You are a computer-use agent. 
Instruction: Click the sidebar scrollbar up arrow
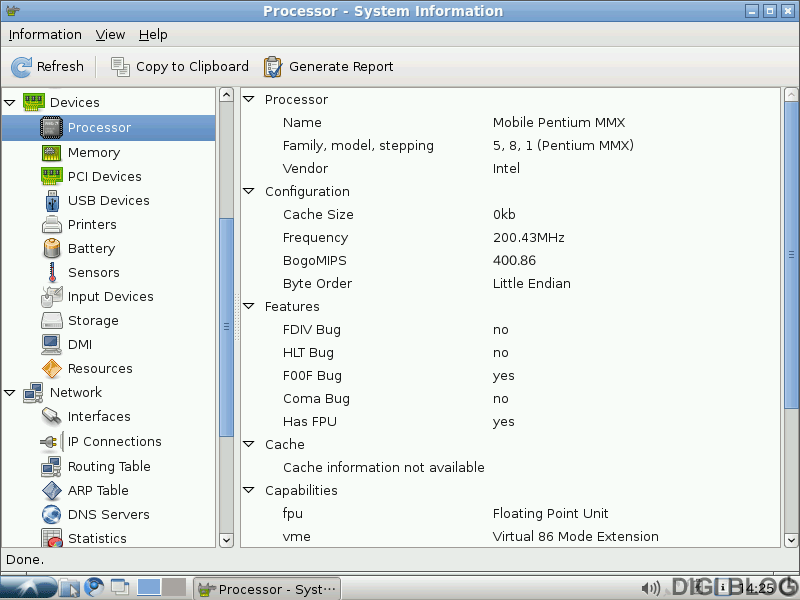pos(227,95)
